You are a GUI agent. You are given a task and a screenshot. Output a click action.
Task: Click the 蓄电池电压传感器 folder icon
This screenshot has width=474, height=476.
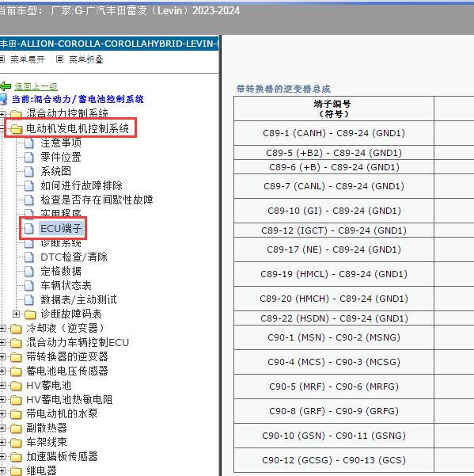16,371
